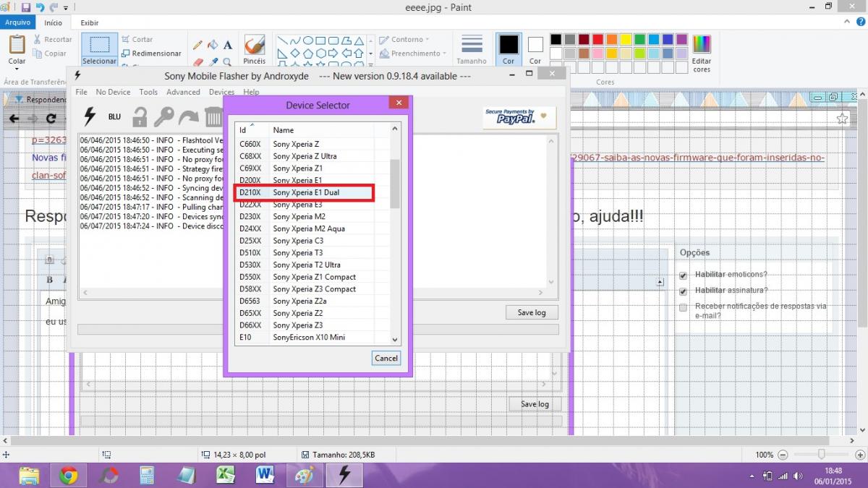
Task: Select the yellow color swatch in Paint
Action: coord(626,40)
